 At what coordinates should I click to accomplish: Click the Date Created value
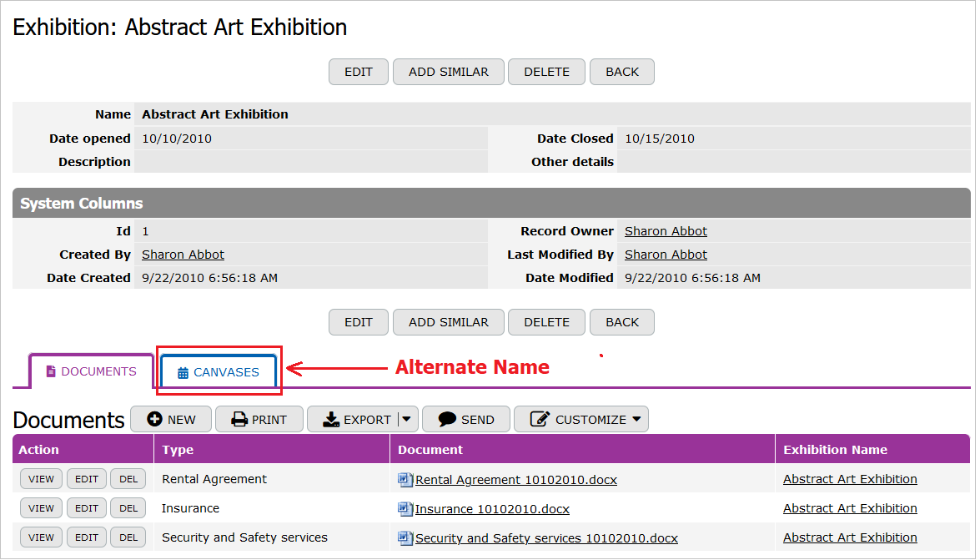click(210, 278)
